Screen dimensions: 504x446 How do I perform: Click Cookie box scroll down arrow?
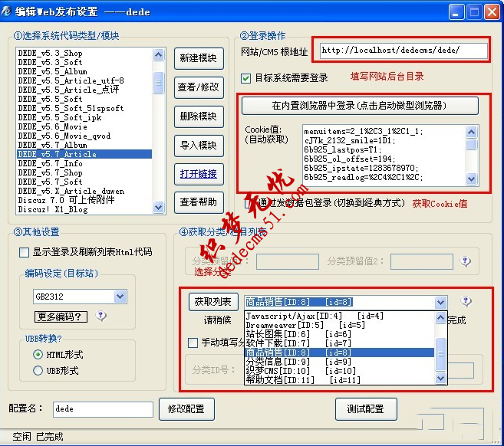[471, 179]
